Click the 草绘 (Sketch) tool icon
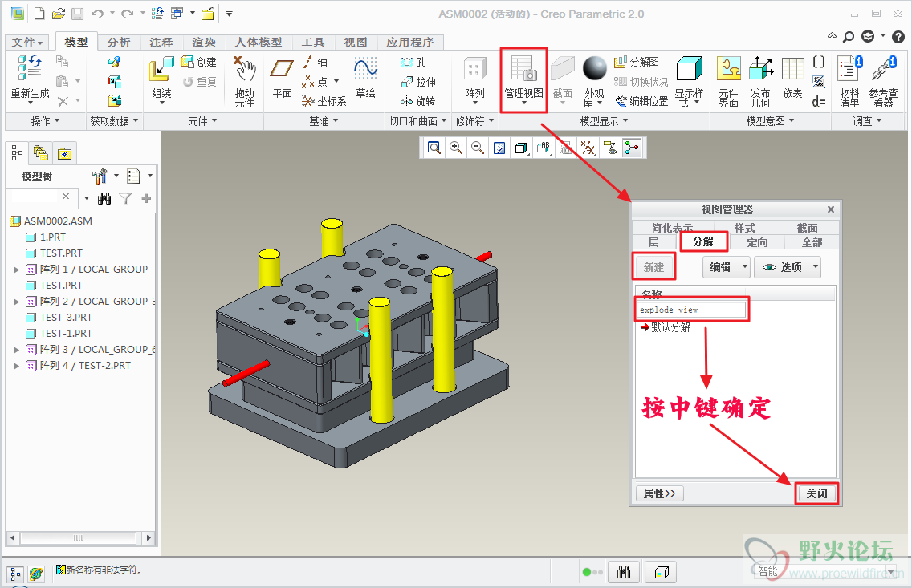The height and width of the screenshot is (588, 912). (365, 78)
